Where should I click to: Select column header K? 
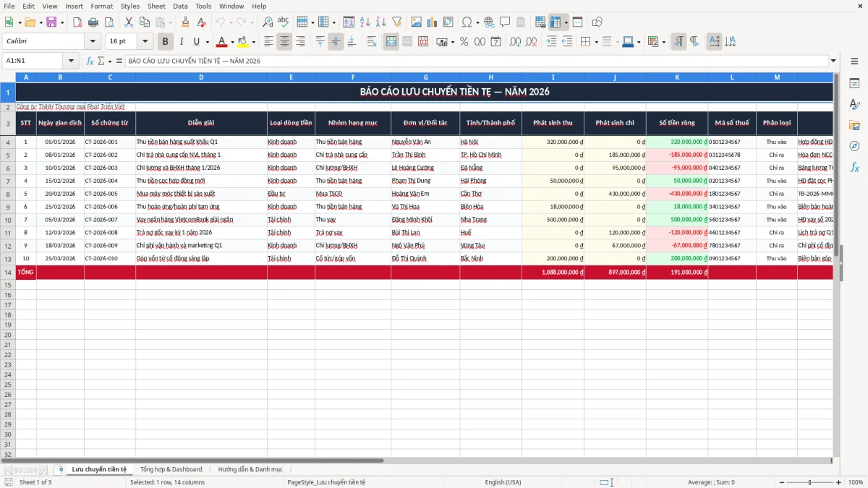(x=677, y=77)
